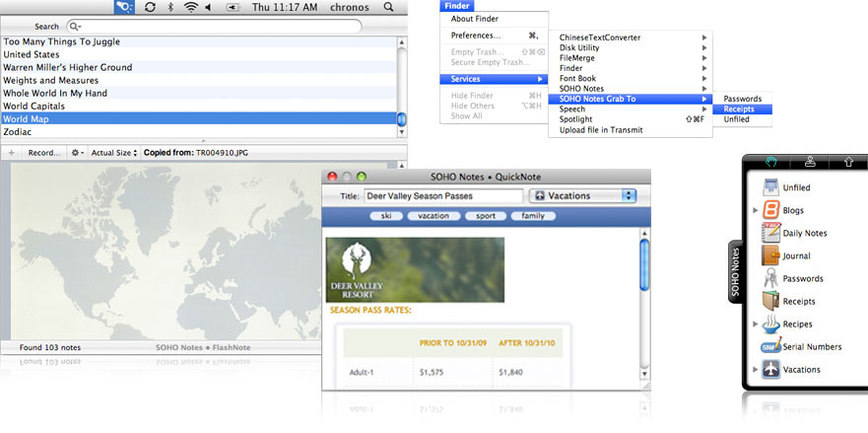Click the sync icon in menu bar
Viewport: 868px width, 433px height.
pos(150,7)
